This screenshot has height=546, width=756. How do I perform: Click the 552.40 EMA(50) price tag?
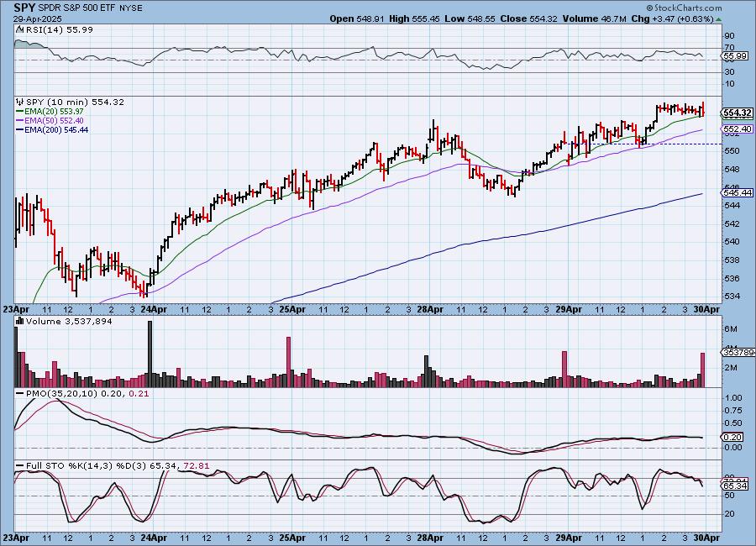pos(738,129)
